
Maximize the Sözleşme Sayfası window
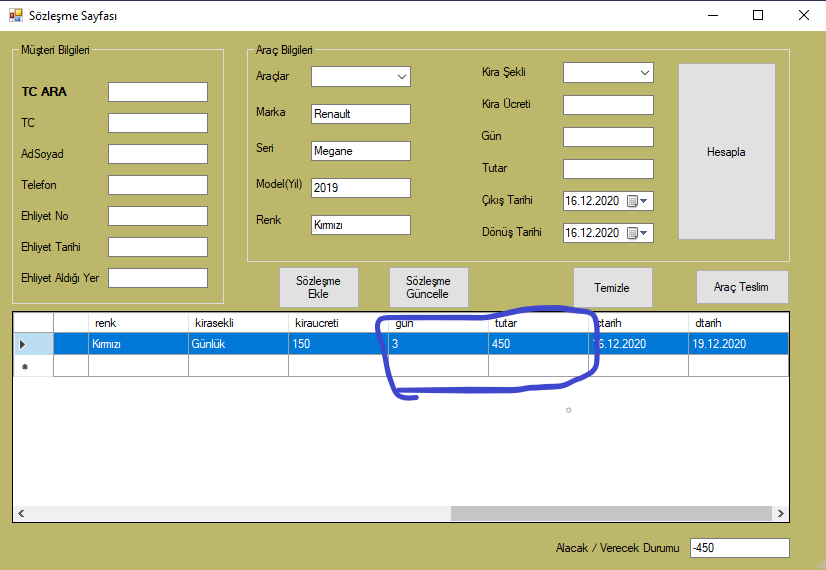758,15
